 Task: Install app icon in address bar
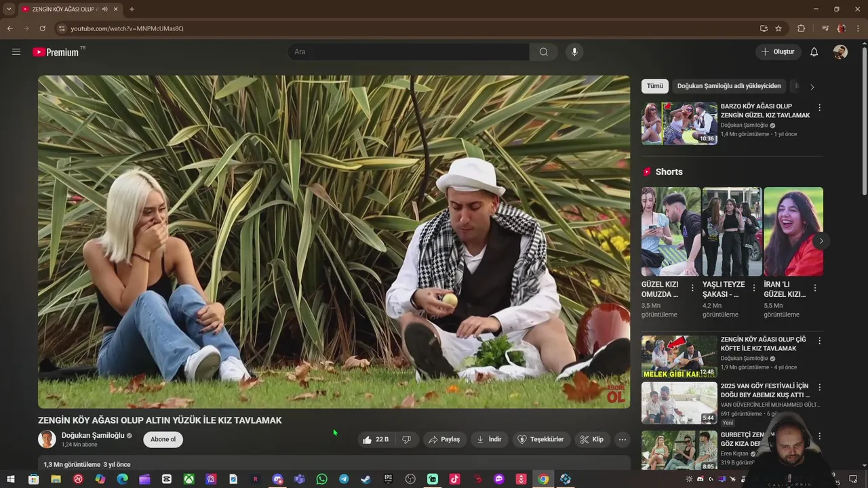point(764,28)
